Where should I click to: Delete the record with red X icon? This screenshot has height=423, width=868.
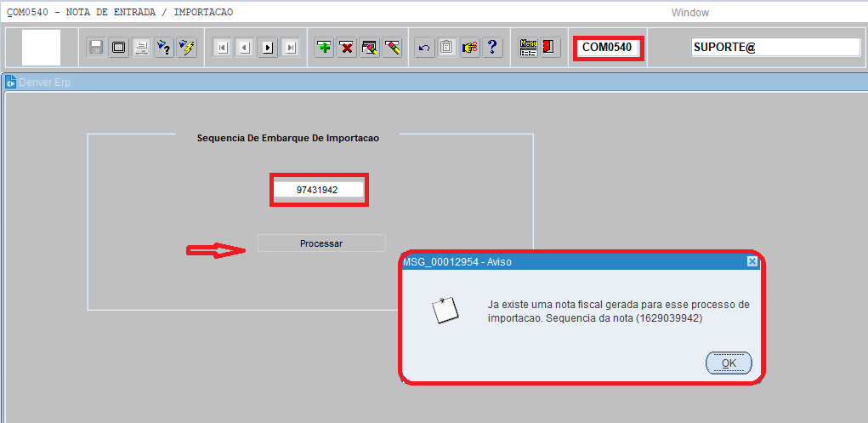pyautogui.click(x=347, y=48)
